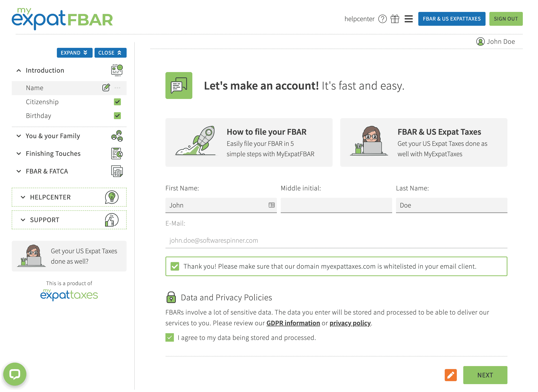Click the orange edit pencil button
This screenshot has height=392, width=538.
pos(450,375)
